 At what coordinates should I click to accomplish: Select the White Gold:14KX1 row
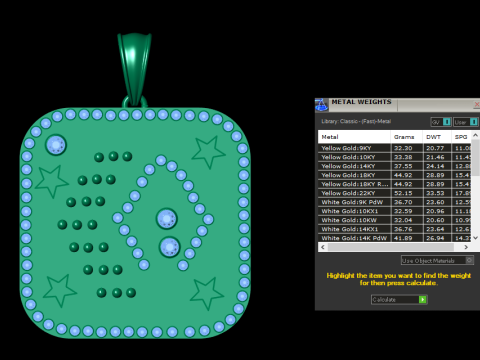coord(395,229)
